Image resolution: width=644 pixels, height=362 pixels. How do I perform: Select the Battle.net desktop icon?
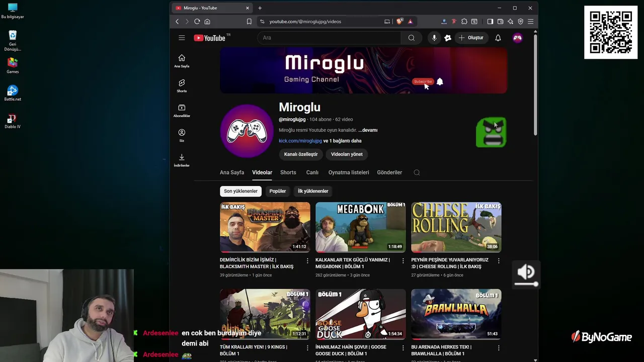point(13,93)
